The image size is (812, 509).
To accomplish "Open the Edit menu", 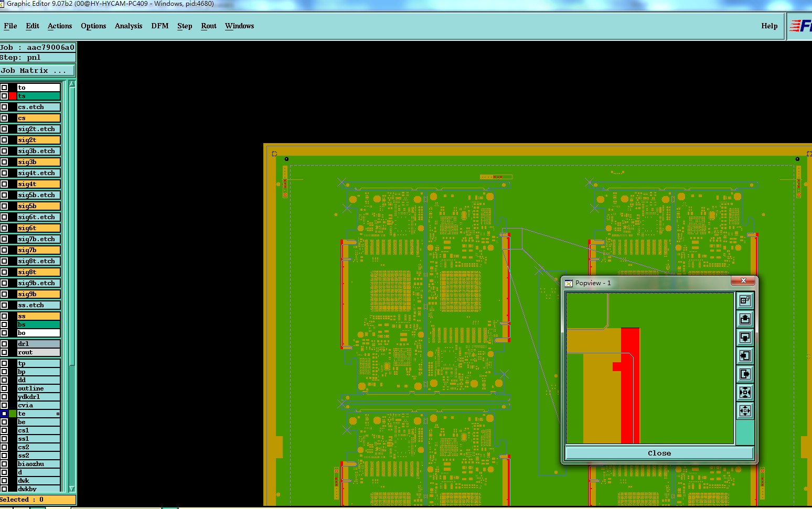I will [33, 26].
